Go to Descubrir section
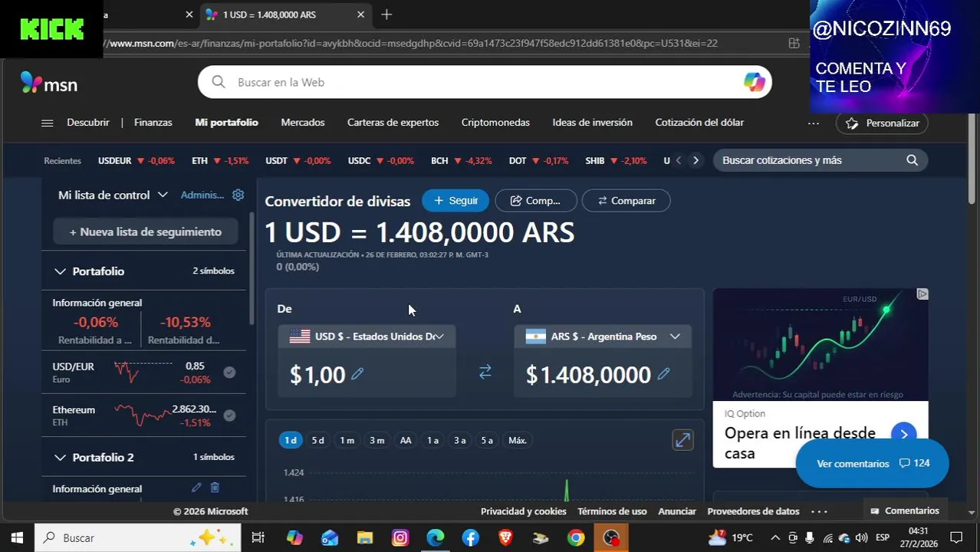 point(88,123)
